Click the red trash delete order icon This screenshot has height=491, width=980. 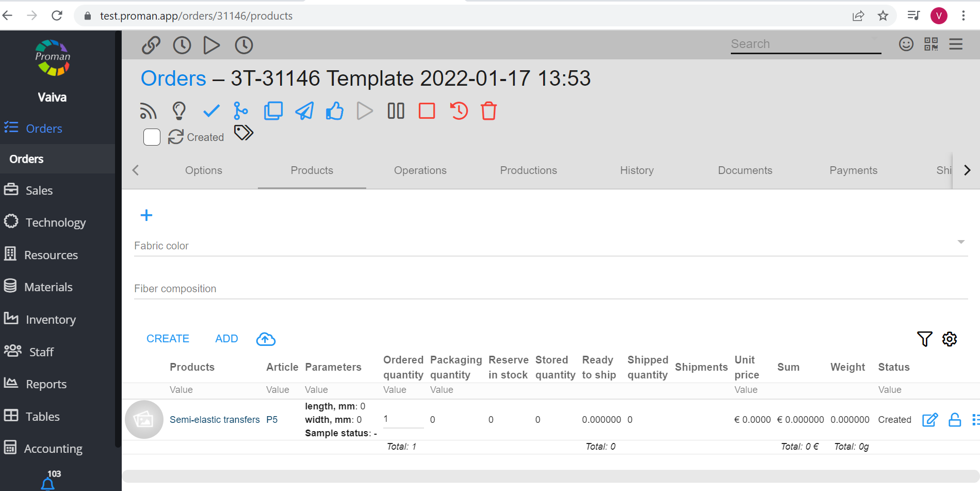pyautogui.click(x=488, y=111)
